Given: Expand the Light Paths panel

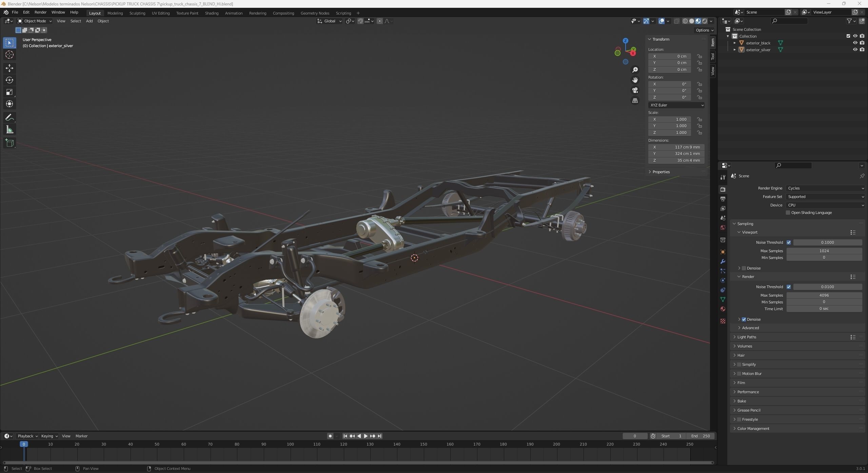Looking at the screenshot, I should point(747,337).
